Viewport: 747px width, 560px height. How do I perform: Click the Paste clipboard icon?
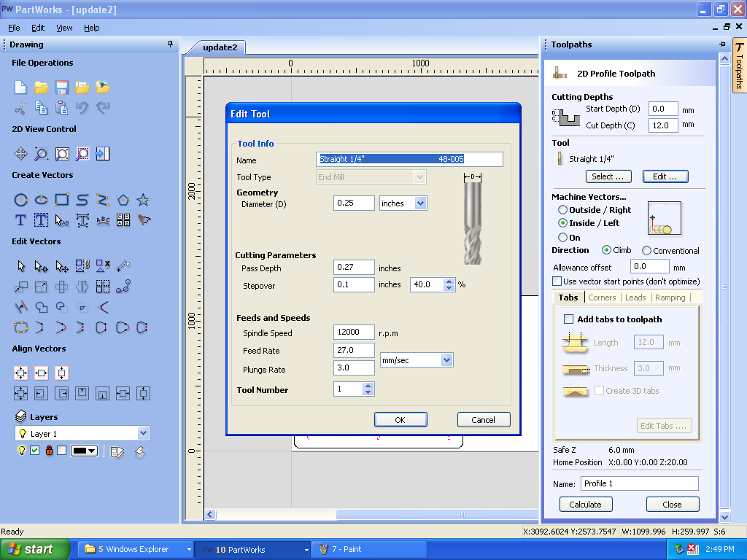click(x=61, y=108)
